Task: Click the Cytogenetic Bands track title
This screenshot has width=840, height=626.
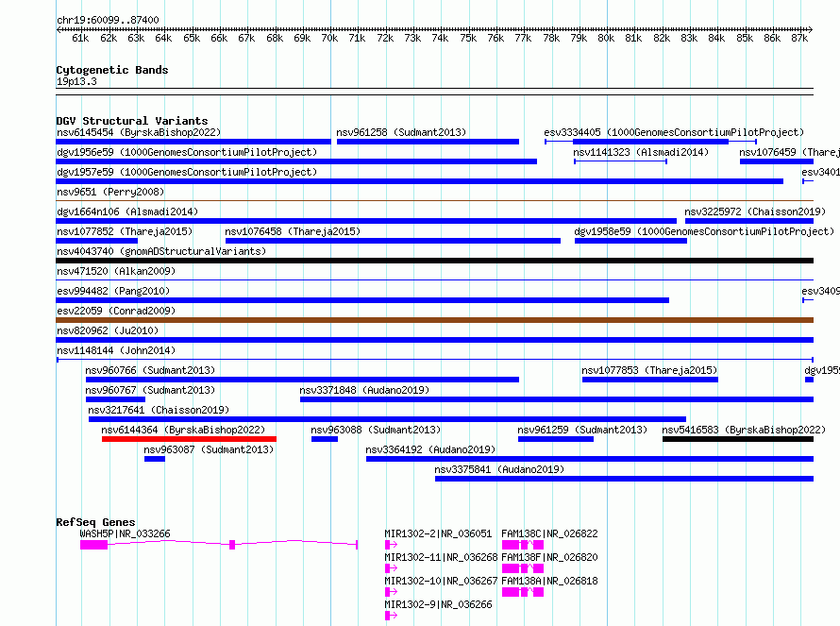Action: pos(112,70)
